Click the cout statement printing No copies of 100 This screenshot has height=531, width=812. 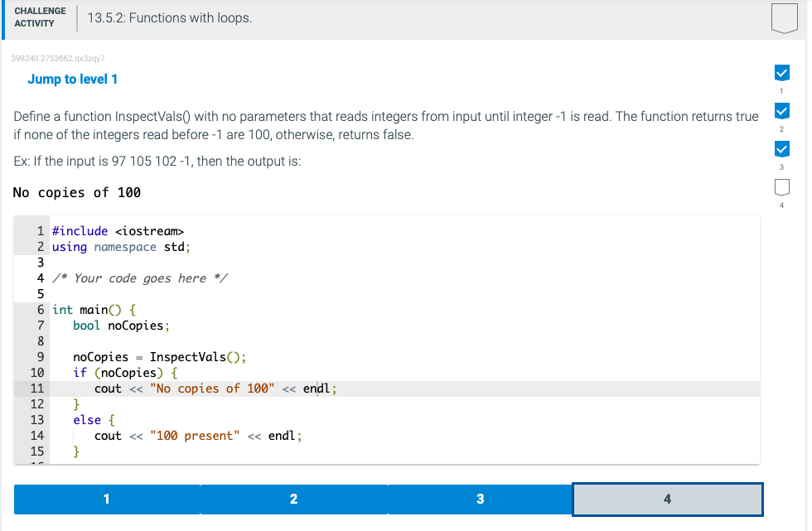coord(199,388)
